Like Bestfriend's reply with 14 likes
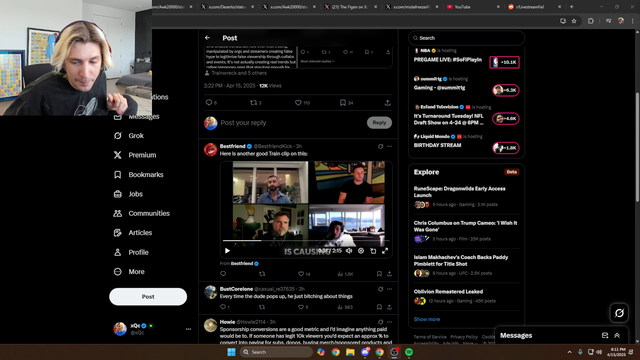640x360 pixels. [x=301, y=274]
